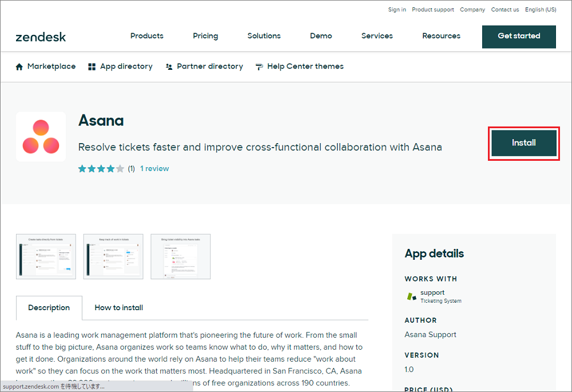This screenshot has height=392, width=572.
Task: Open the Help Center themes link
Action: (305, 66)
